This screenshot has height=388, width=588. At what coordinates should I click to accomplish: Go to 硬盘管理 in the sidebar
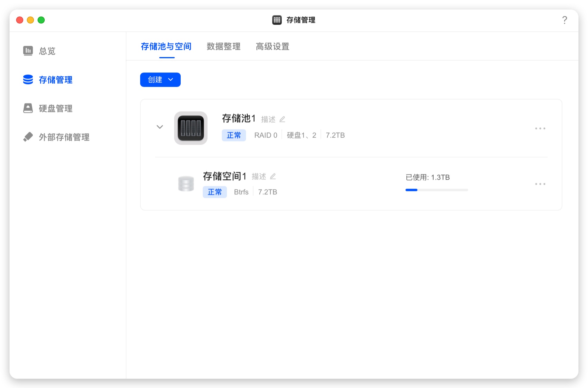(56, 108)
